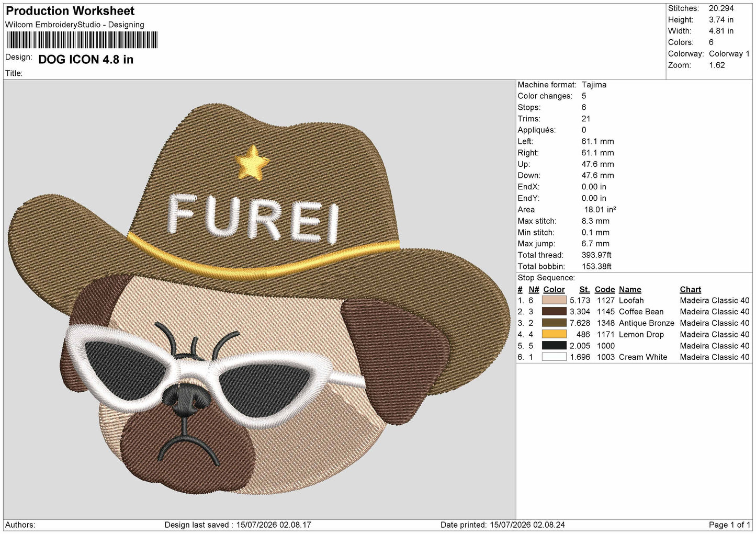Click the Cream White color swatch
Image resolution: width=756 pixels, height=534 pixels.
point(554,357)
